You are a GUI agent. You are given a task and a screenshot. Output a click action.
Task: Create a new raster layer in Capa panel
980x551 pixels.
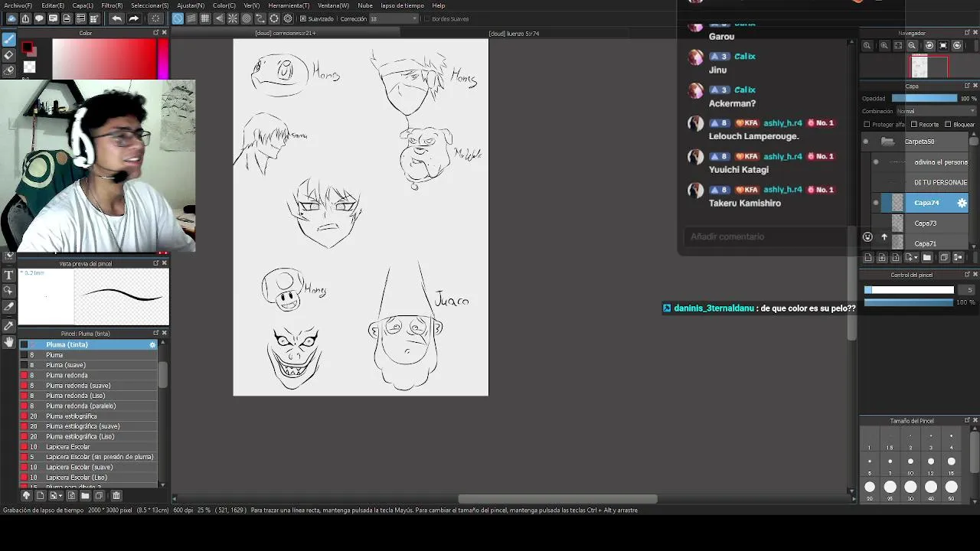point(867,258)
